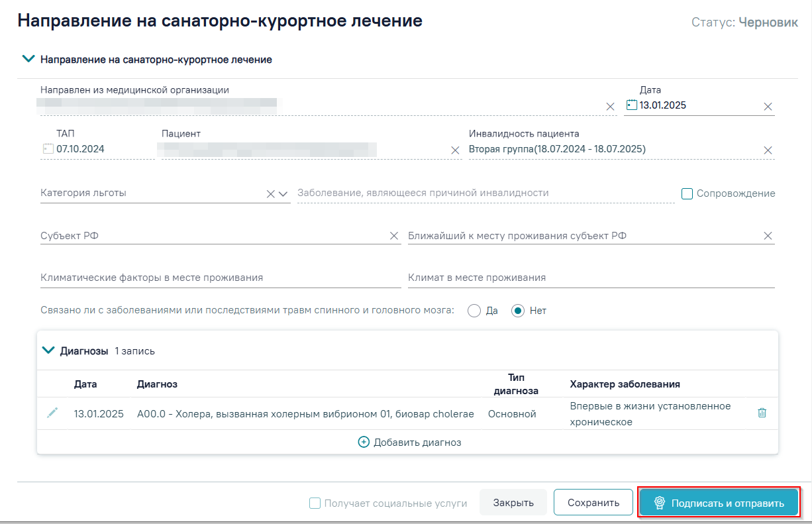Screen dimensions: 812x524
Task: Click the Статус: Черновик label
Action: (744, 23)
